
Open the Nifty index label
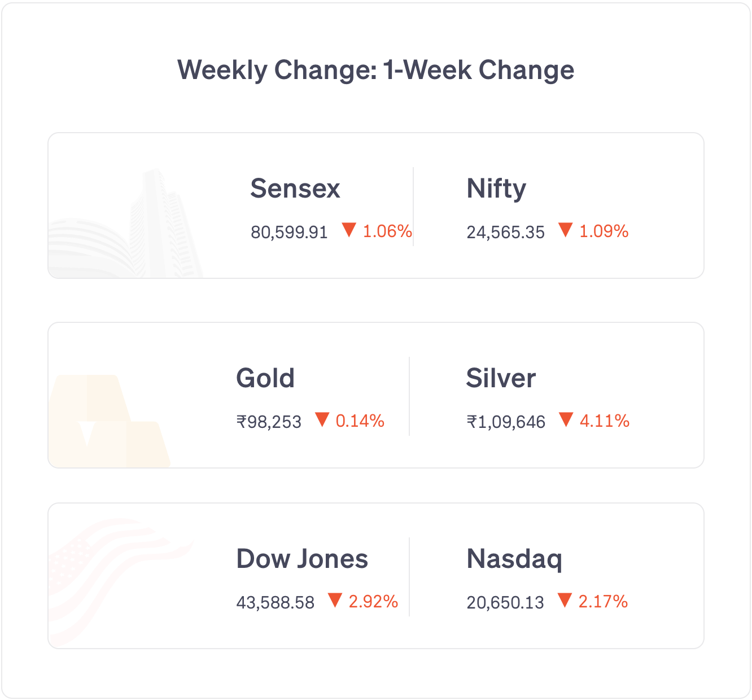[x=496, y=189]
